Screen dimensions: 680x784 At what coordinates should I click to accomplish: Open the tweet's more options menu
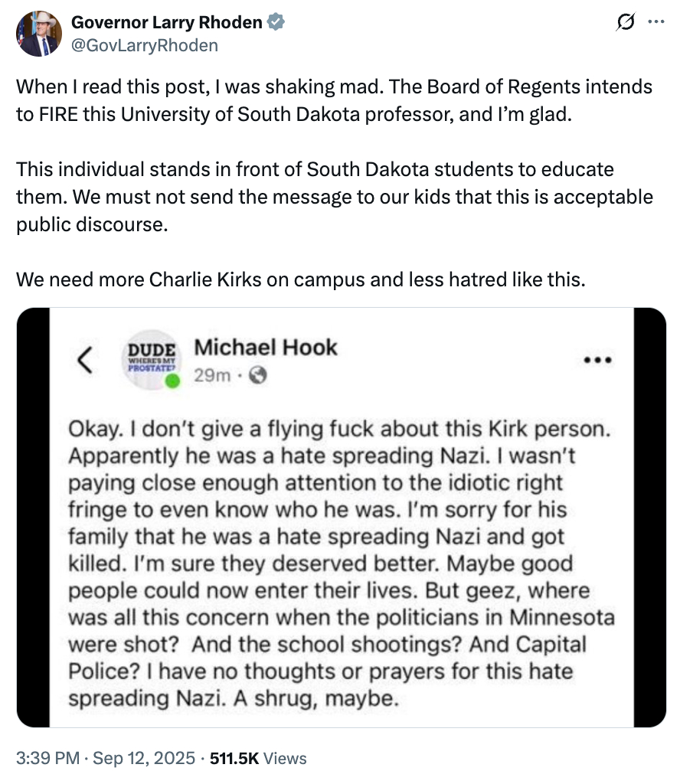pos(655,23)
